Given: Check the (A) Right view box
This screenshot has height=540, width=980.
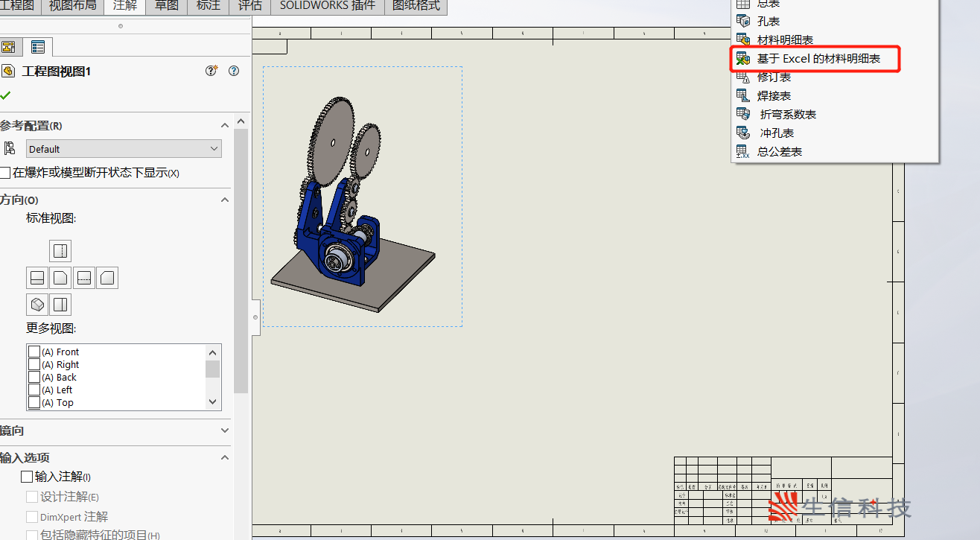Looking at the screenshot, I should pos(34,364).
